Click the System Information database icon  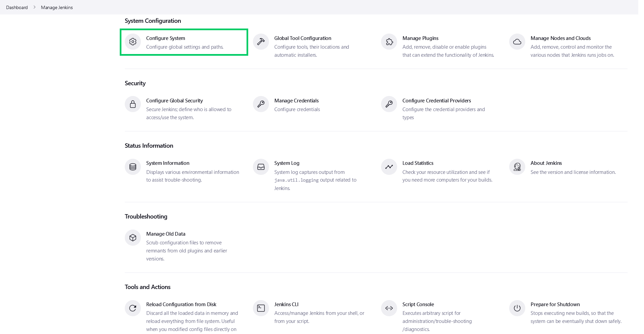coord(133,167)
